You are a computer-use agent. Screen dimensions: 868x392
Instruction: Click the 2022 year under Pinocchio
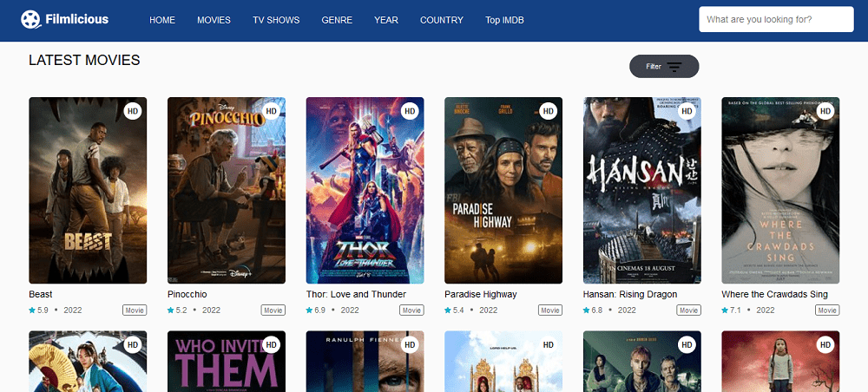pos(212,310)
